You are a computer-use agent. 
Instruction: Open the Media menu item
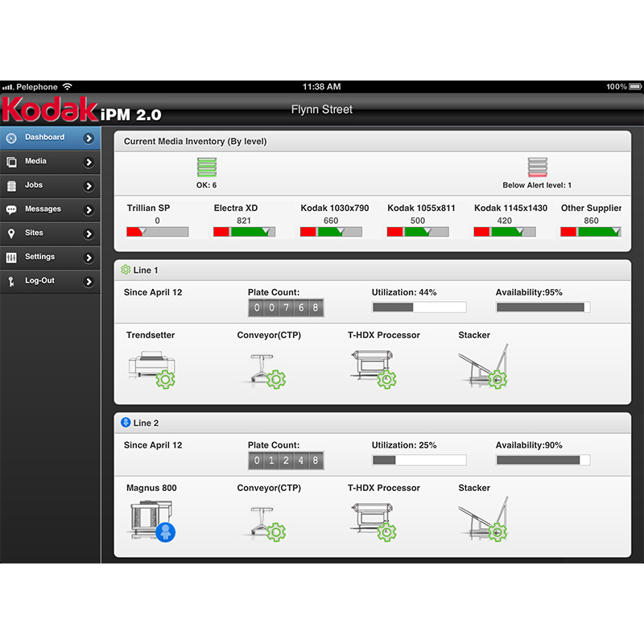coord(50,162)
